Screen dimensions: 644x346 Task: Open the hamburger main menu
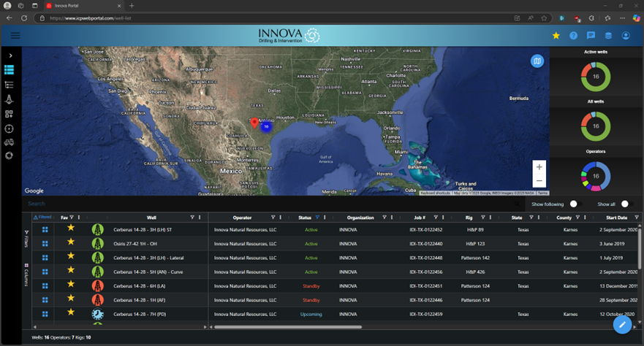[x=15, y=35]
